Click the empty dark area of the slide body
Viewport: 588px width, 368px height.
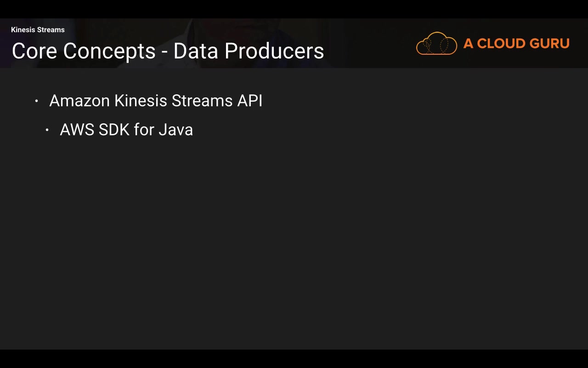pos(322,239)
